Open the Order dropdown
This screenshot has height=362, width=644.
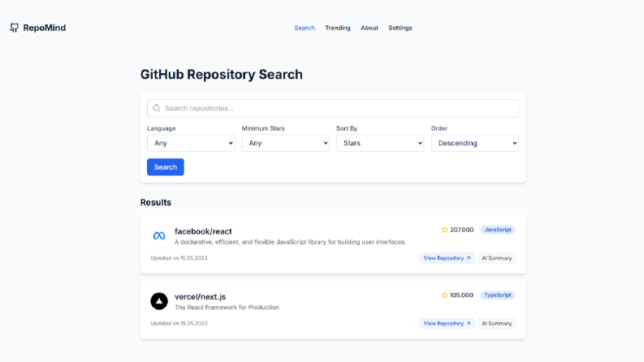pos(475,143)
